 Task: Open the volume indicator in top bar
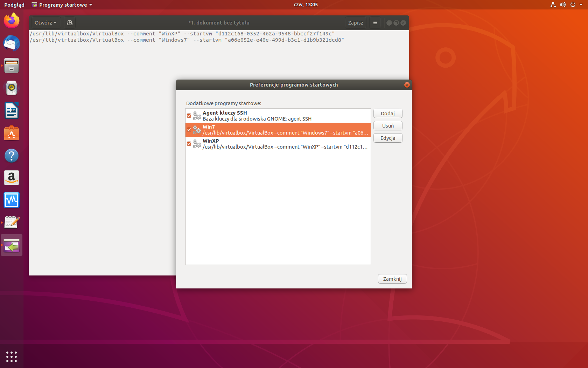coord(563,5)
